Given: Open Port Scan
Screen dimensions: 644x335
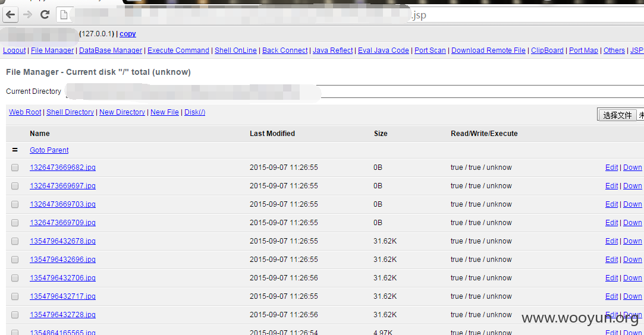Looking at the screenshot, I should [430, 50].
